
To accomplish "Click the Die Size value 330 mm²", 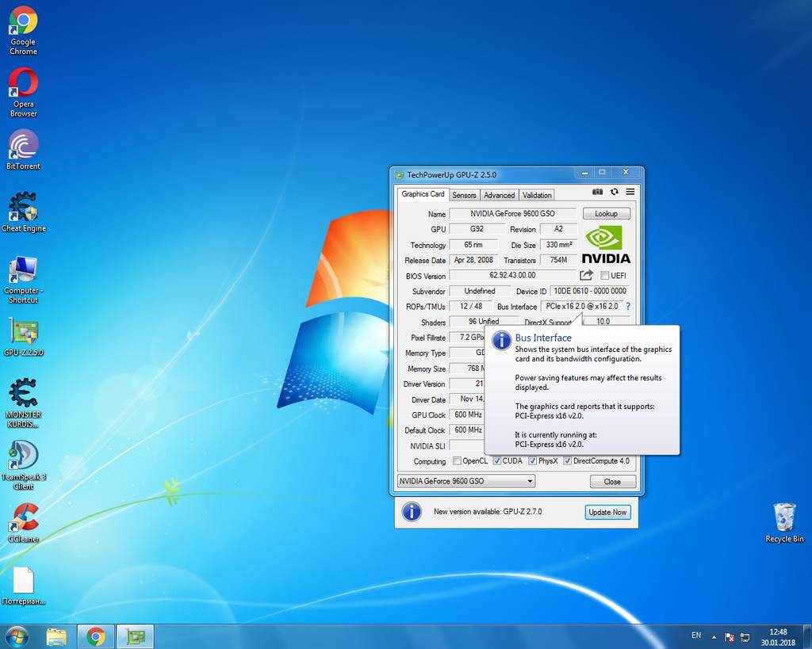I will pyautogui.click(x=559, y=244).
